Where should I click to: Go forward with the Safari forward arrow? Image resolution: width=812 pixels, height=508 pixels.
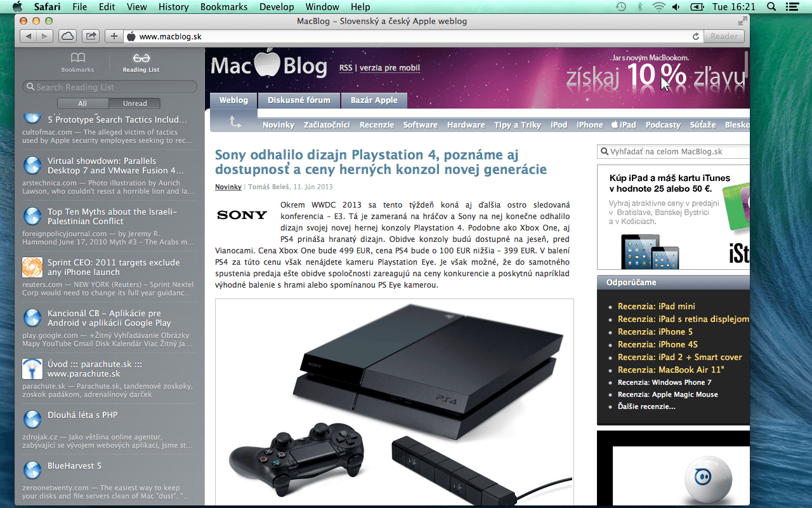pos(45,36)
